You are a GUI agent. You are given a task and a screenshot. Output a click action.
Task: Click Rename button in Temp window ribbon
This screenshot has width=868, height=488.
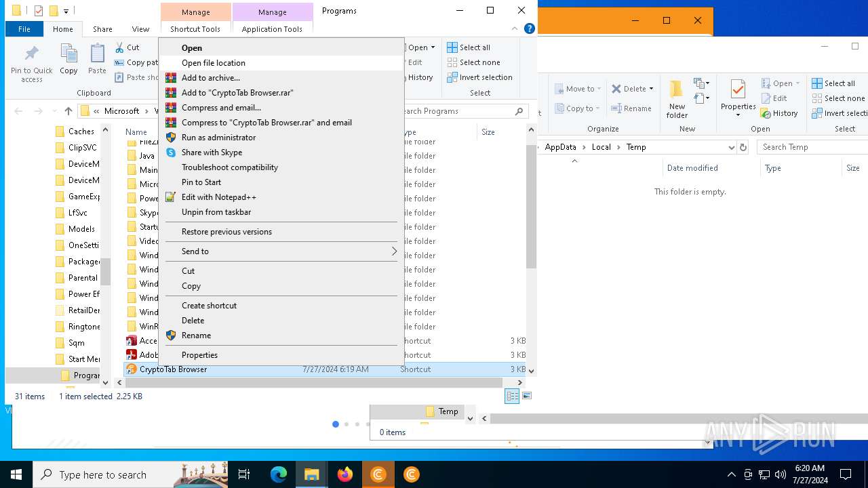click(631, 108)
